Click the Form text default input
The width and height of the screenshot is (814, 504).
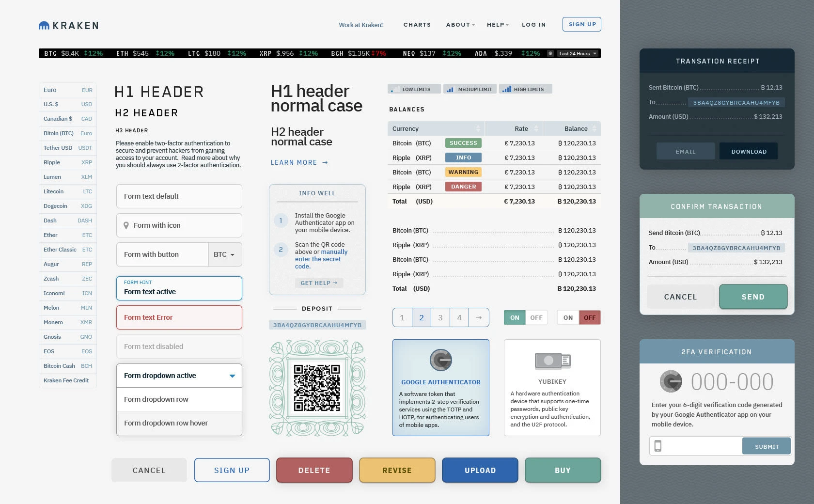click(x=179, y=196)
